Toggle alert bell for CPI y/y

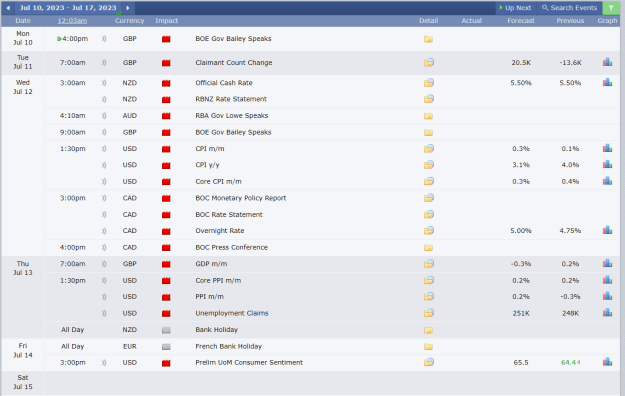[104, 165]
